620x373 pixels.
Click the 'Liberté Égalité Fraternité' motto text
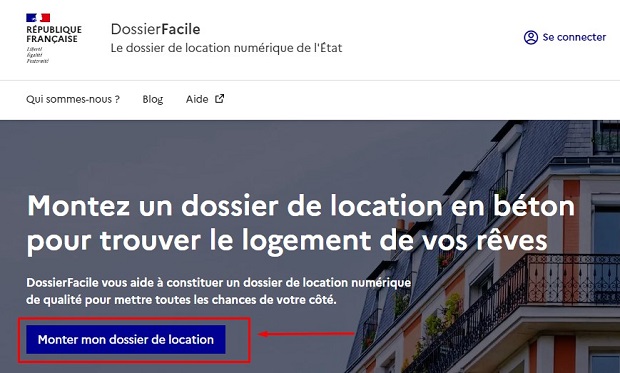(38, 55)
